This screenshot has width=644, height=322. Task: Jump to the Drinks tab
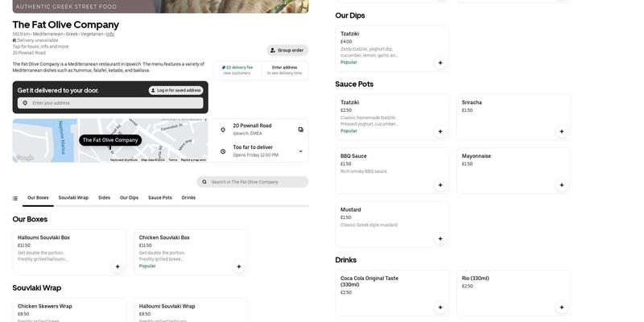pyautogui.click(x=188, y=197)
